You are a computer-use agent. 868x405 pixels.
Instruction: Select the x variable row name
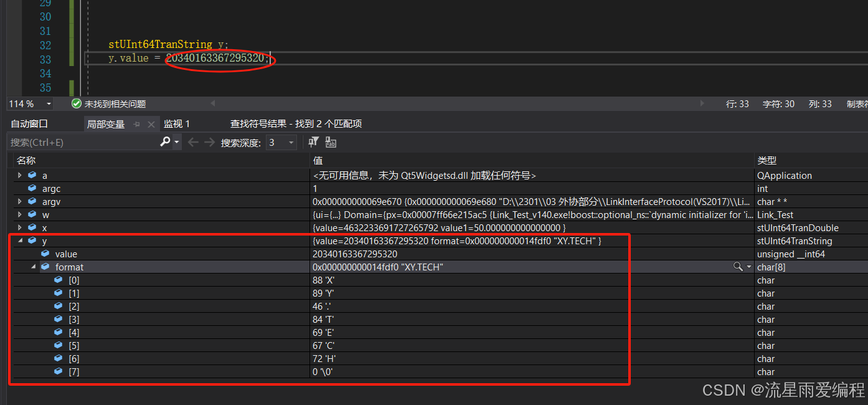tap(44, 228)
